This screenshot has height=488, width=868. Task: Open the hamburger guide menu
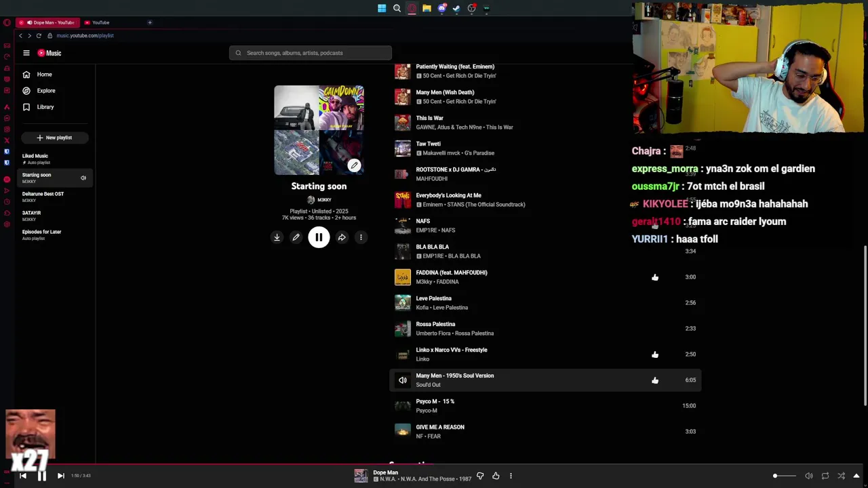26,53
